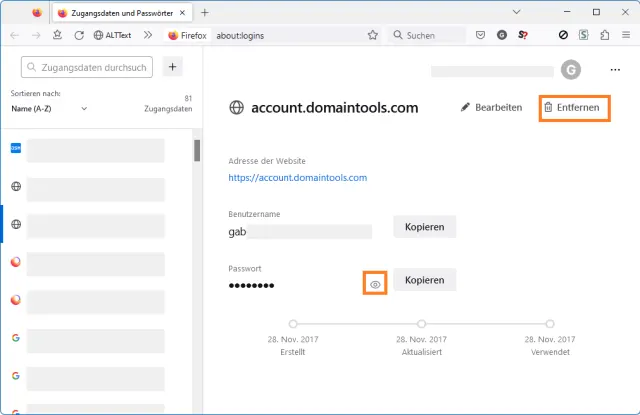Select the first Firefox-icon login entry
The height and width of the screenshot is (415, 640).
pos(97,264)
